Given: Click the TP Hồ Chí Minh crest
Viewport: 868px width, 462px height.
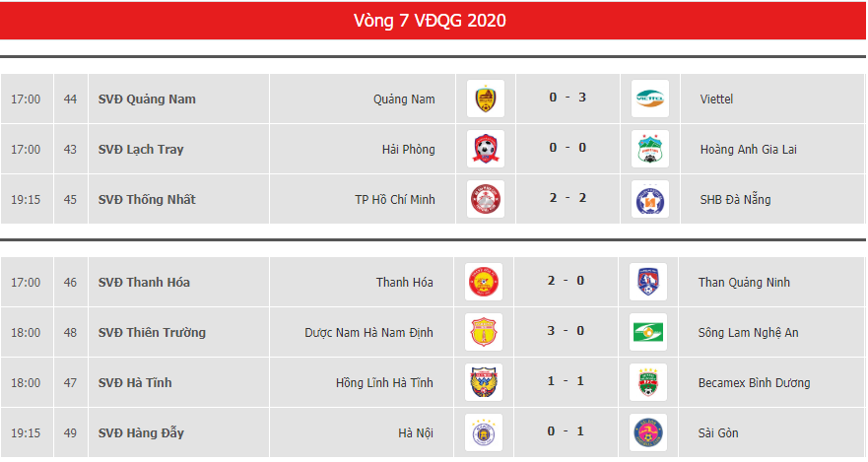Looking at the screenshot, I should [x=486, y=199].
